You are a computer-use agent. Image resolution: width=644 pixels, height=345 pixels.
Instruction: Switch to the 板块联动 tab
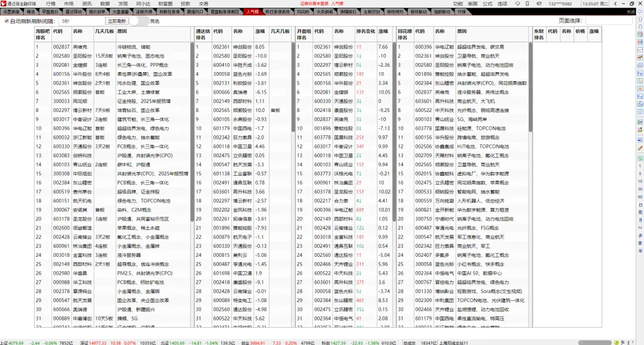(419, 12)
